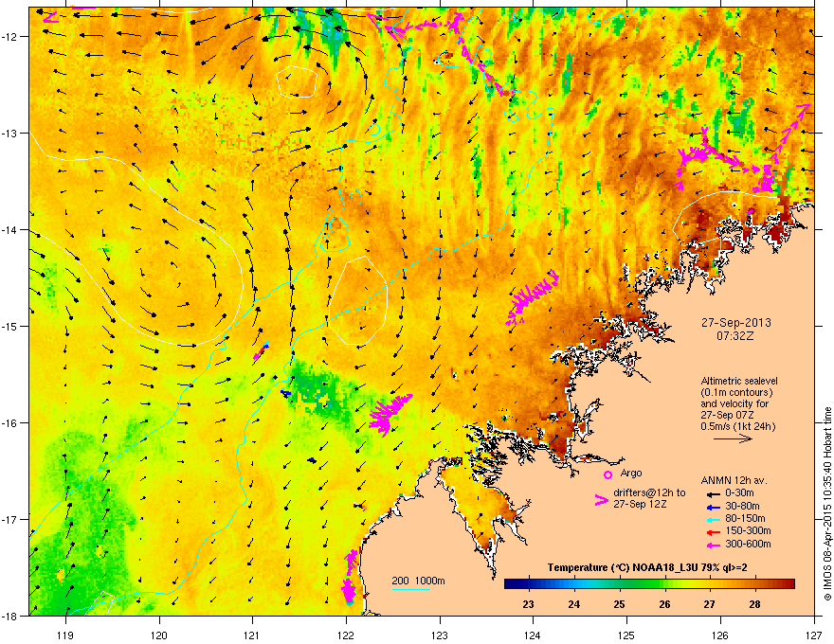
Task: Click the '0.5m/s (1kt 24h)' scale text
Action: pyautogui.click(x=738, y=427)
